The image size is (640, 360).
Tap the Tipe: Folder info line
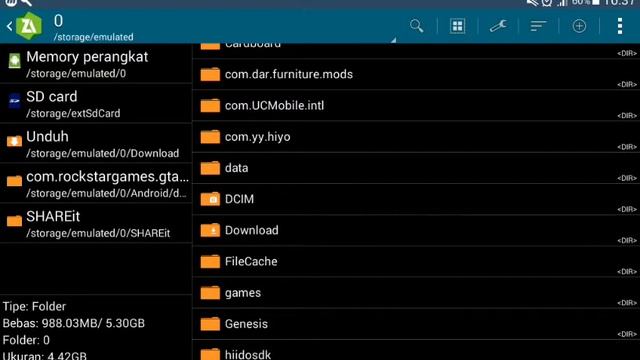(x=34, y=307)
